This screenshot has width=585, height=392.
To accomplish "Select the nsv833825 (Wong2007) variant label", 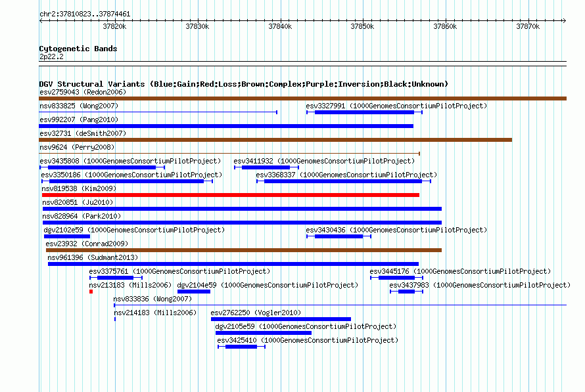I will (x=79, y=106).
